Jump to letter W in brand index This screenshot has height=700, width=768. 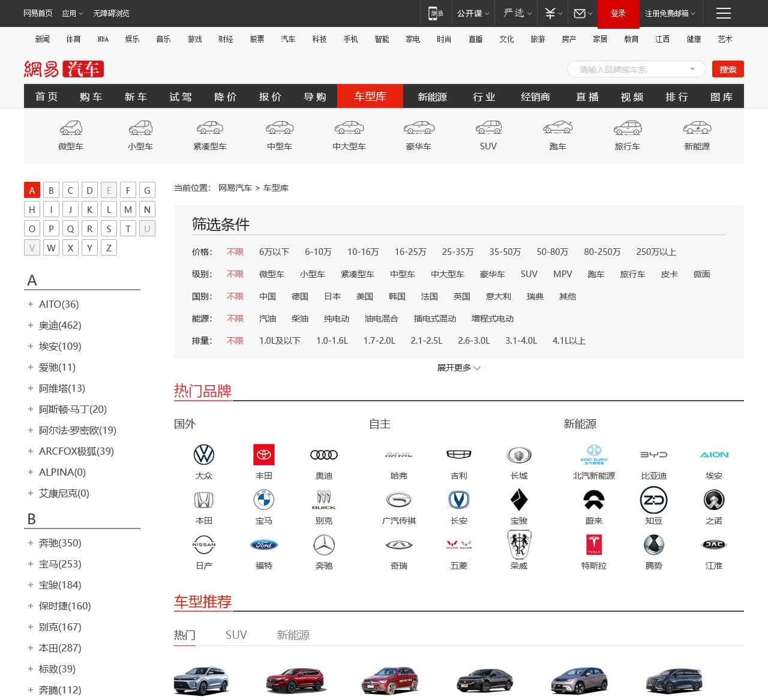[x=51, y=248]
